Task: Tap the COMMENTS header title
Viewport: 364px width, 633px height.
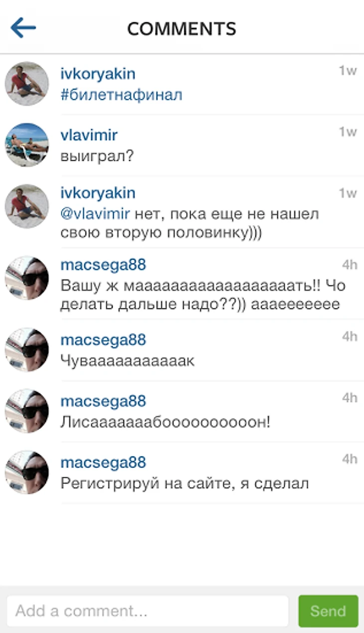Action: tap(182, 28)
